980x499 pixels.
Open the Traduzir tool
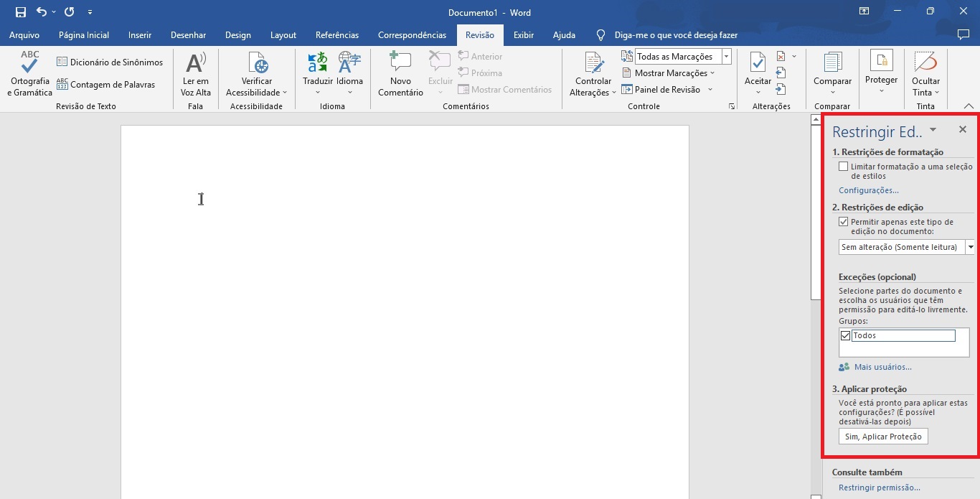coord(317,64)
